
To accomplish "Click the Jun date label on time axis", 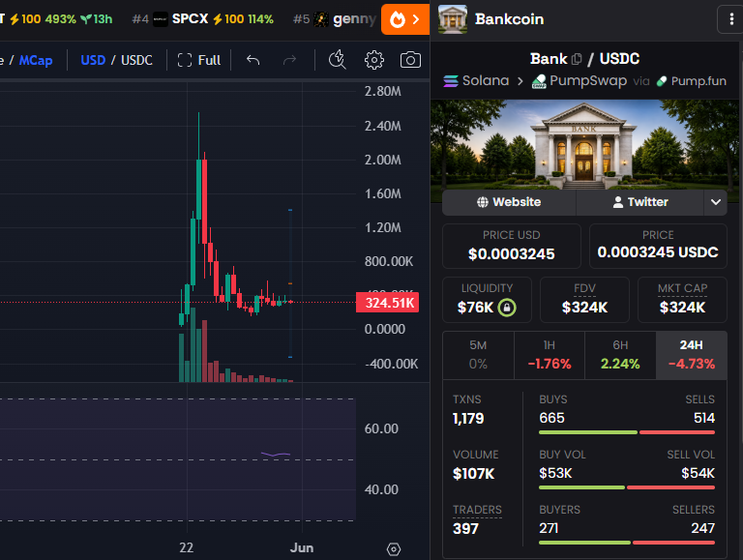I will [x=302, y=548].
